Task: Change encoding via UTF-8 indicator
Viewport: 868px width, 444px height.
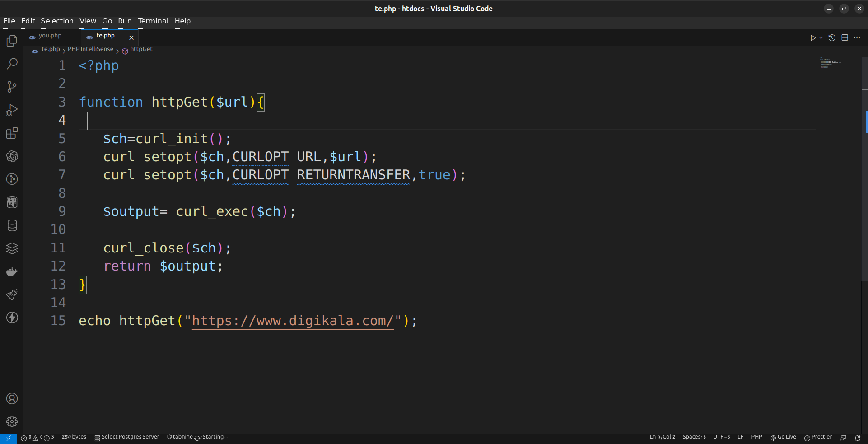Action: coord(722,437)
